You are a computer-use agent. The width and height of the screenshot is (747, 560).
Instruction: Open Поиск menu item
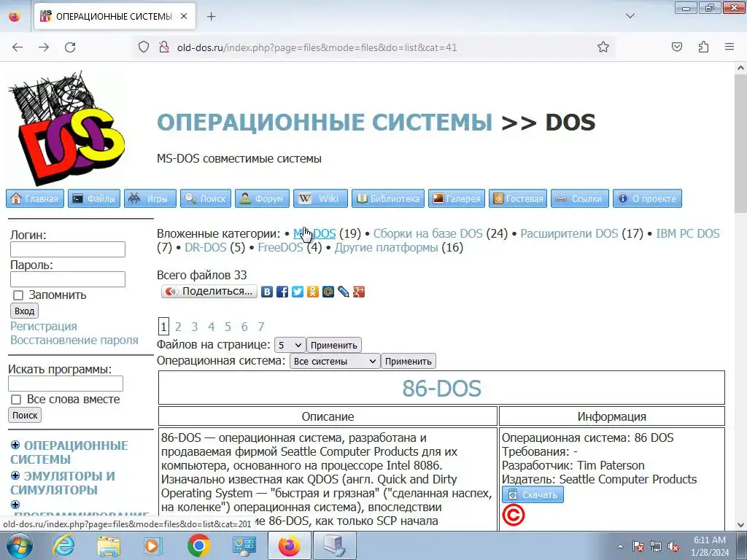point(206,198)
